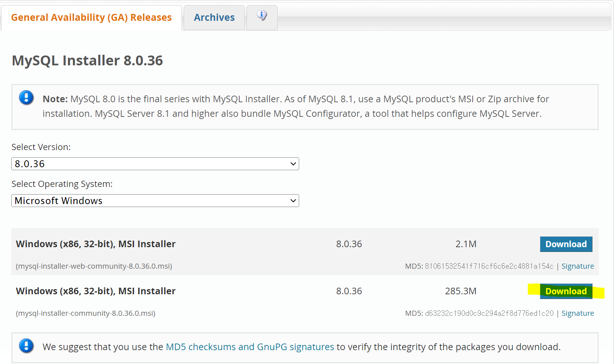Click the MSI Installer title in the 285.3M row
The height and width of the screenshot is (364, 614).
point(96,291)
